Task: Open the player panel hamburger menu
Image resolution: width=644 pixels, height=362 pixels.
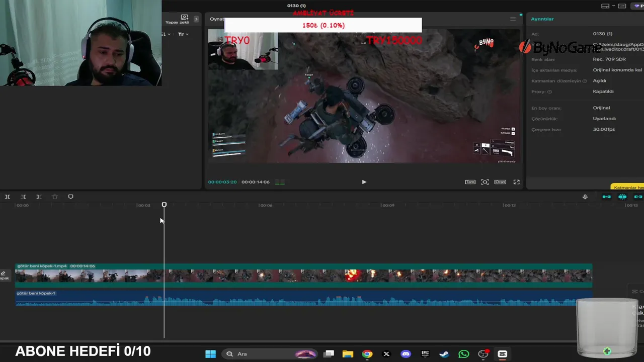Action: pos(513,19)
